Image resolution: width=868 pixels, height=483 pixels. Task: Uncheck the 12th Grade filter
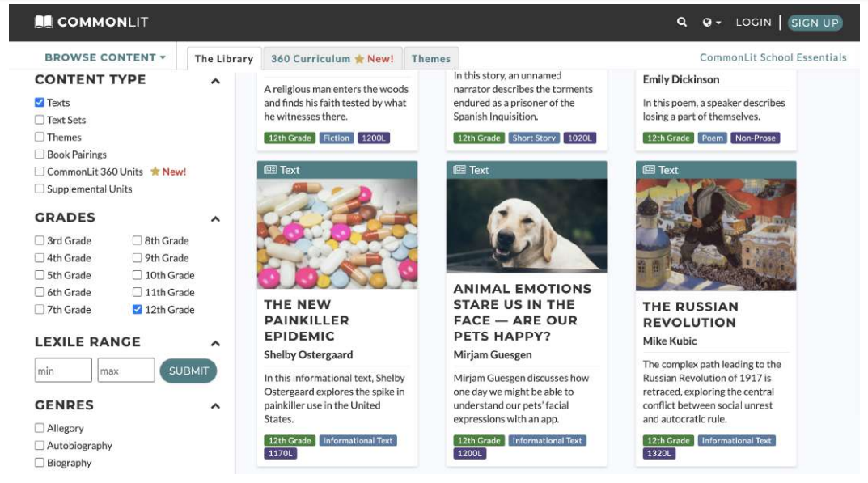click(x=138, y=310)
